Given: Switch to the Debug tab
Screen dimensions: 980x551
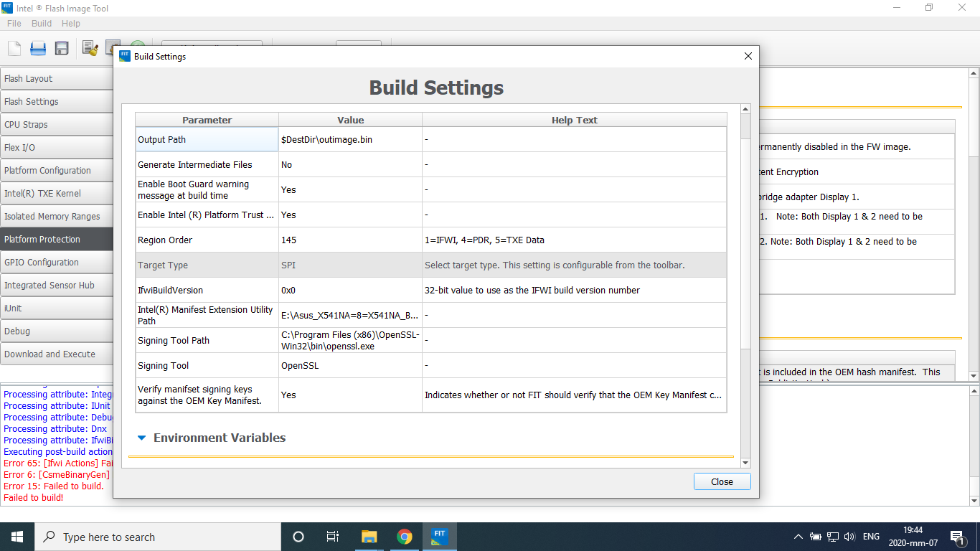Looking at the screenshot, I should click(x=57, y=331).
